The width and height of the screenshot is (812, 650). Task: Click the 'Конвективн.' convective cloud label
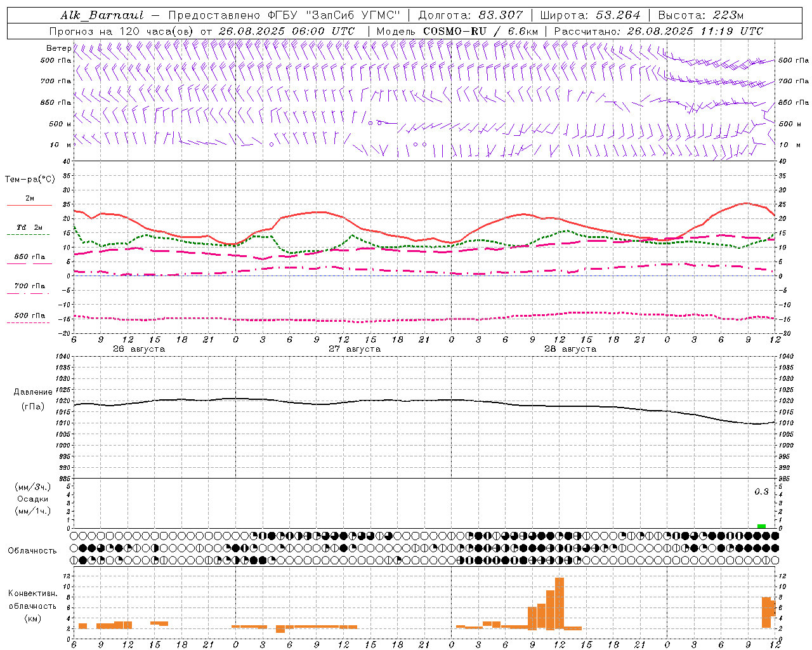(33, 594)
